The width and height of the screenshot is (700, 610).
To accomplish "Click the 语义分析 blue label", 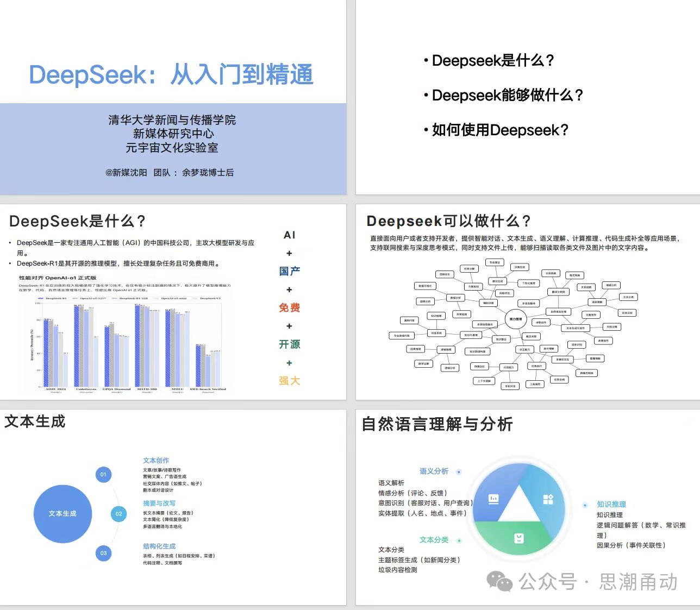I will click(434, 471).
